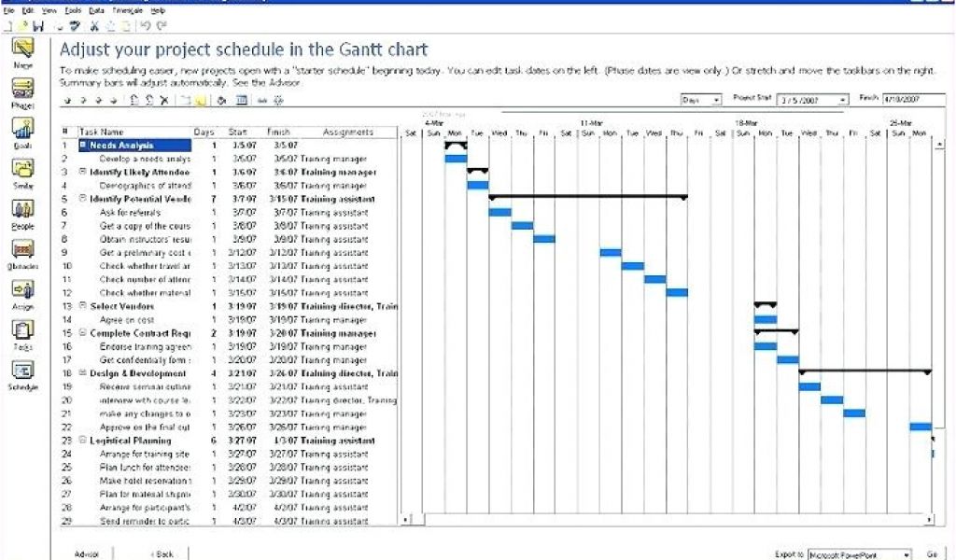Click the Back button
956x560 pixels.
click(162, 553)
